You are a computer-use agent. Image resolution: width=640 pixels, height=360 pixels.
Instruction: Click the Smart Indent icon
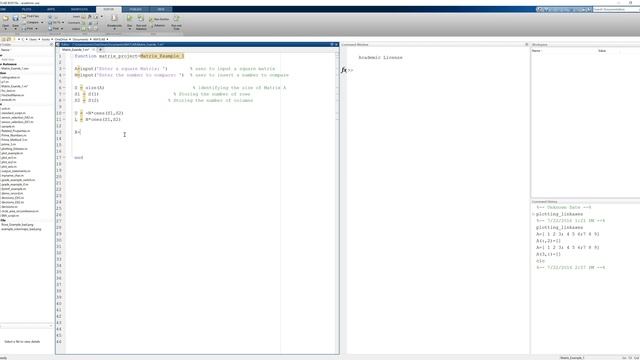click(83, 29)
